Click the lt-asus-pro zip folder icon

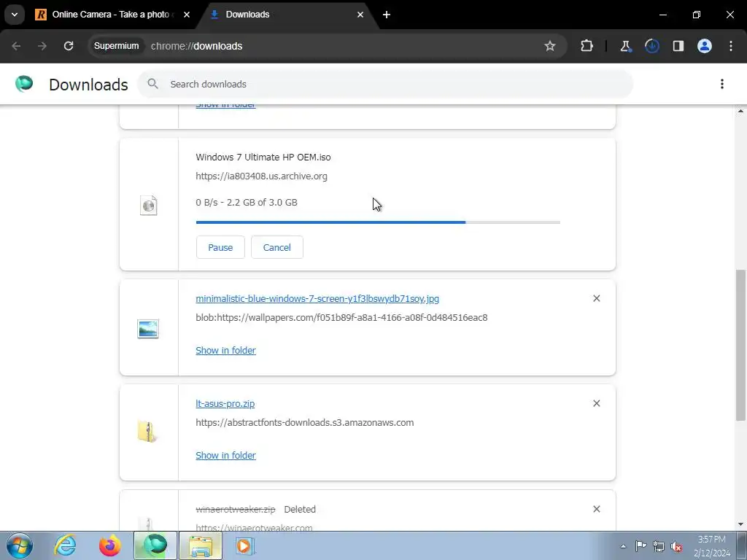point(147,432)
